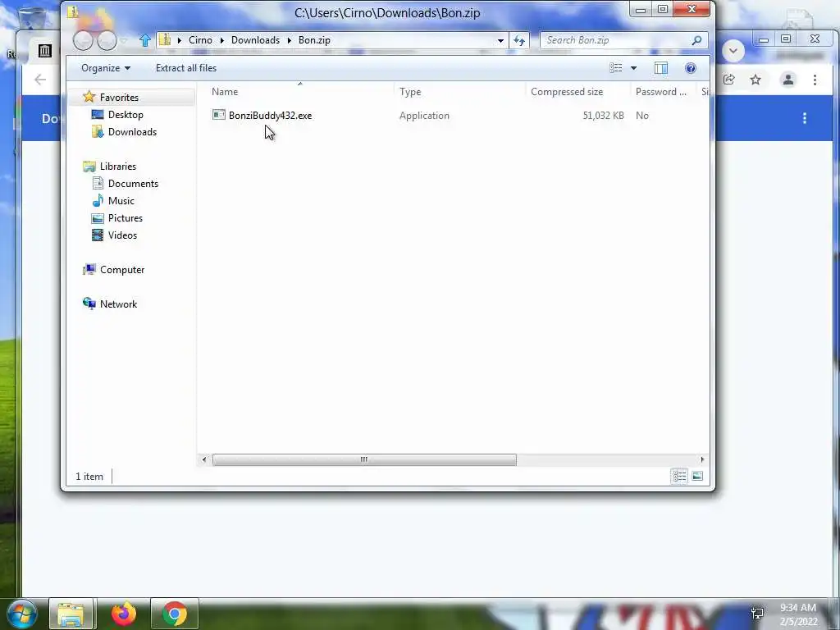Select BonziBuddy432.exe file
This screenshot has width=840, height=630.
point(270,115)
